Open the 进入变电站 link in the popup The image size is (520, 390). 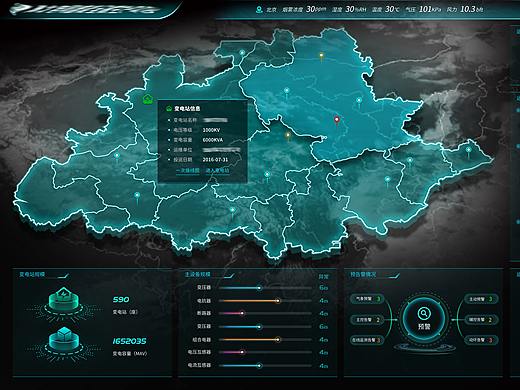coord(217,170)
